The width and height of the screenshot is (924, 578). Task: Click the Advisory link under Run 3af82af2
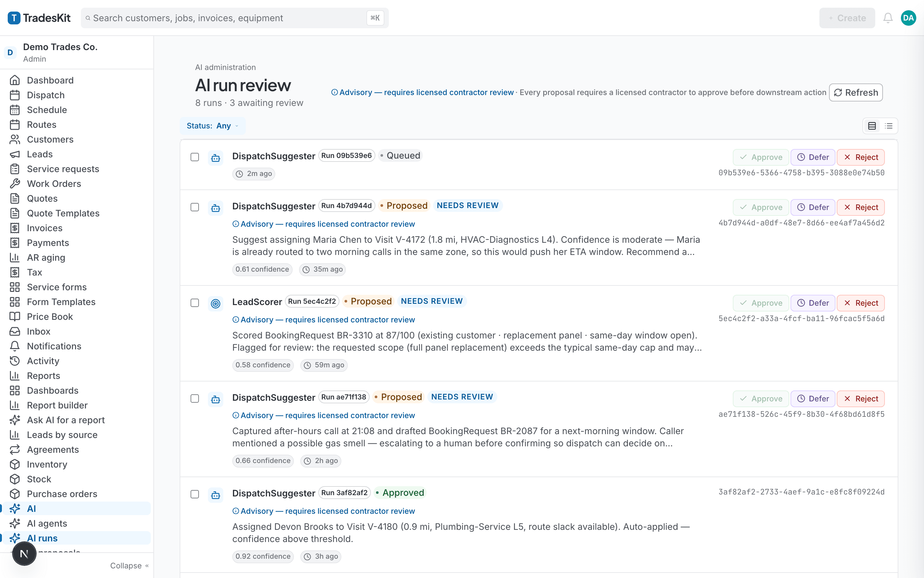tap(323, 511)
